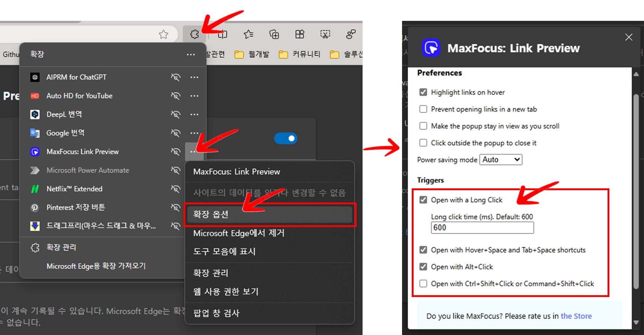This screenshot has height=335, width=644.
Task: Click the Auto HD for YouTube icon
Action: [35, 96]
